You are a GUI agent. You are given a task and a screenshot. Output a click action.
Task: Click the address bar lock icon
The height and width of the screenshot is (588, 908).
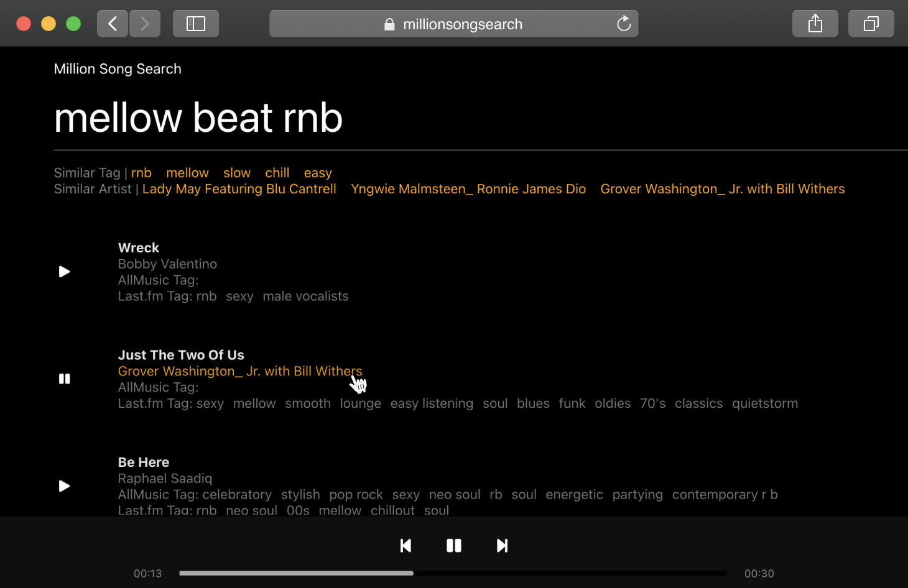click(389, 24)
